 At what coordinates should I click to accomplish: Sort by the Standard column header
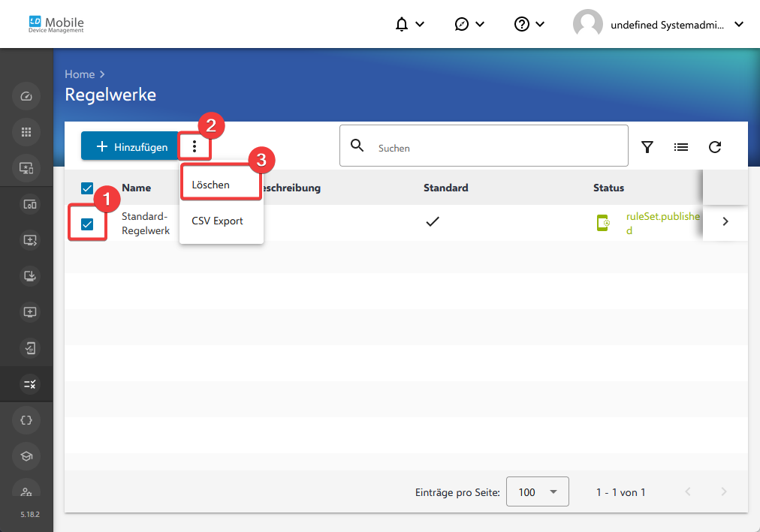click(446, 188)
